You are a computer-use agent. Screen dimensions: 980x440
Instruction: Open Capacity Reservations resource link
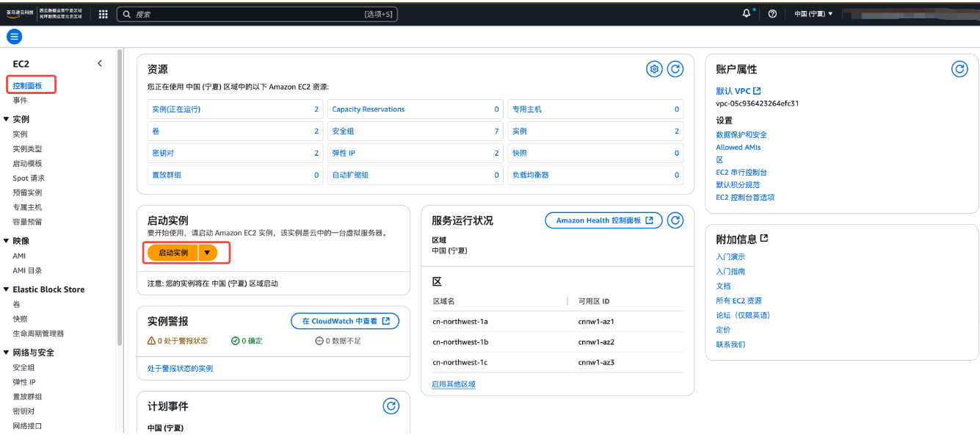[369, 109]
